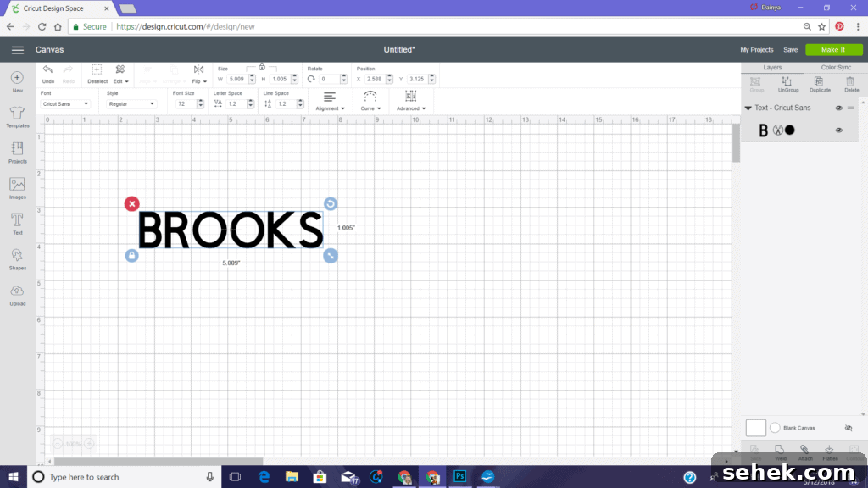
Task: Click the Width size field
Action: (x=237, y=79)
